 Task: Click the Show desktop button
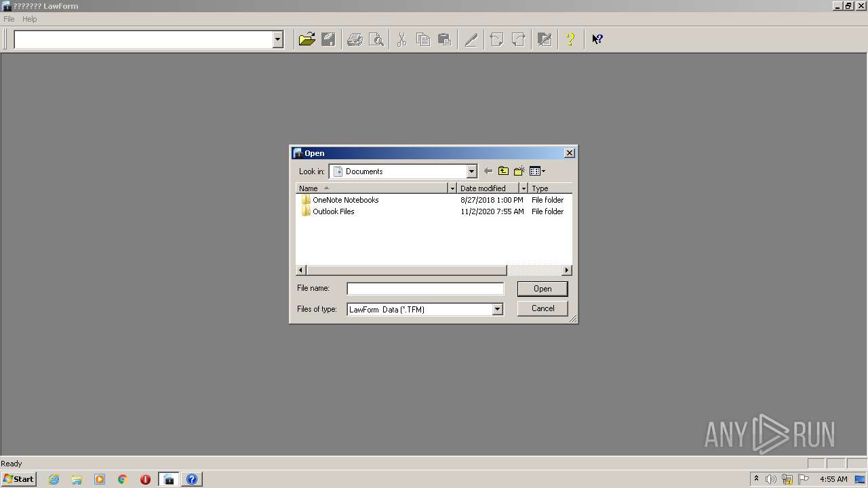(x=860, y=479)
